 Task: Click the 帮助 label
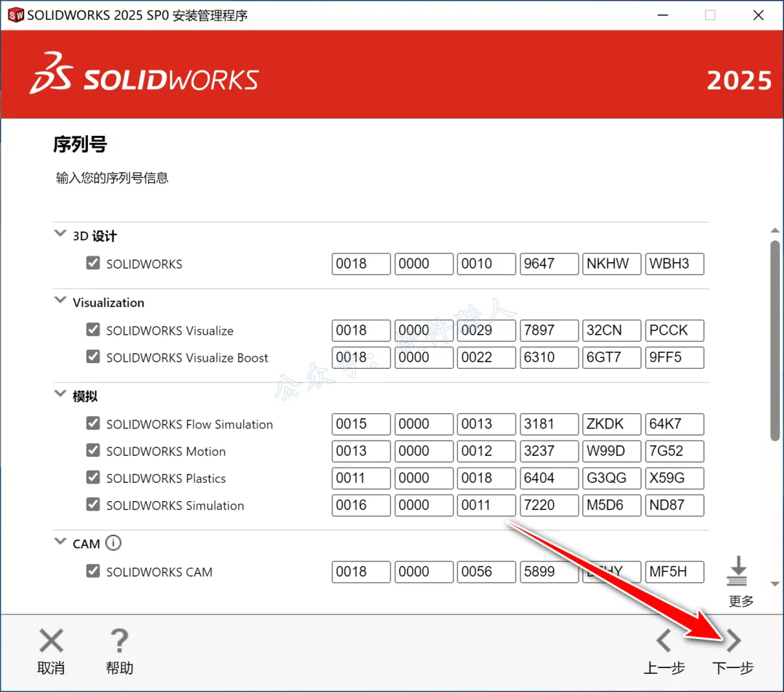[119, 668]
